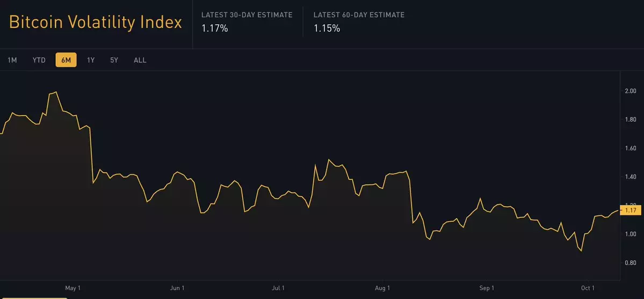644x299 pixels.
Task: Click the Latest 60-Day Estimate label
Action: pyautogui.click(x=359, y=15)
